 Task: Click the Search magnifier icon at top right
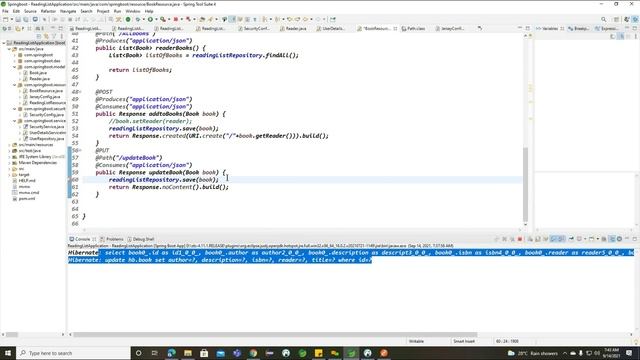coord(603,19)
